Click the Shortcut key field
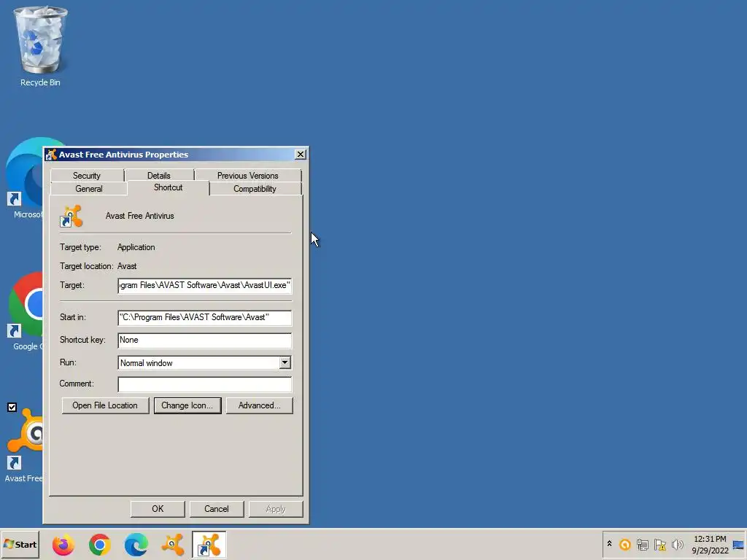 204,340
